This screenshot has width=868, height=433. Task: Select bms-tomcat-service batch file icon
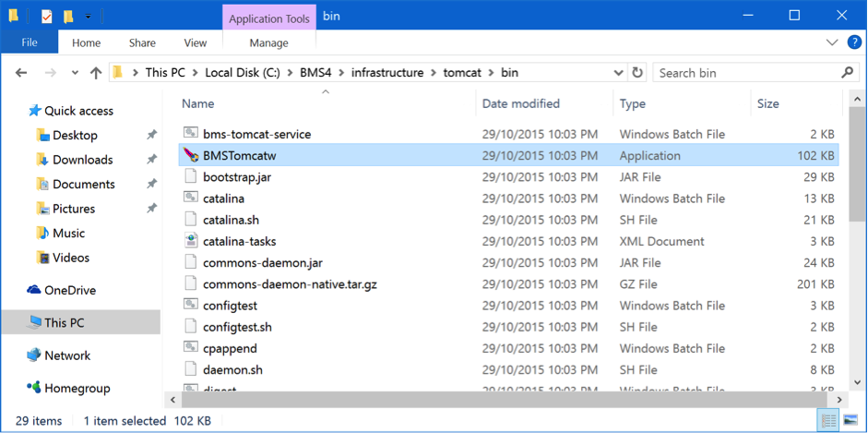pos(190,134)
